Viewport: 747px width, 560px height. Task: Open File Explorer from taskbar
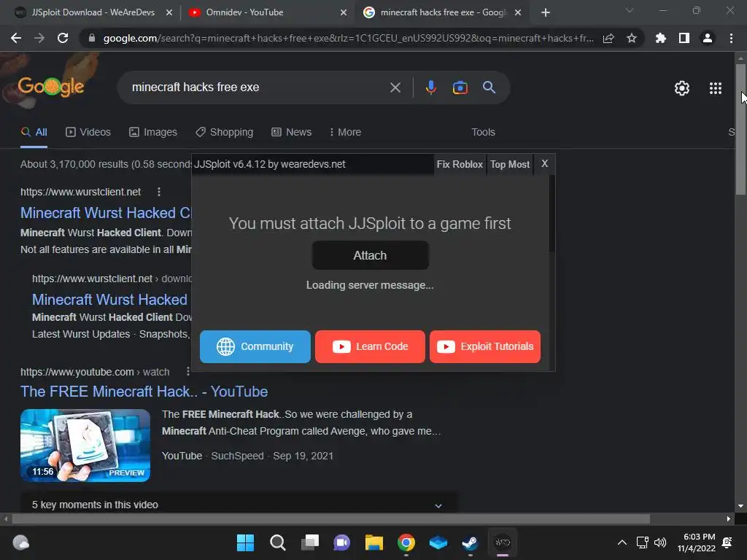pyautogui.click(x=374, y=542)
